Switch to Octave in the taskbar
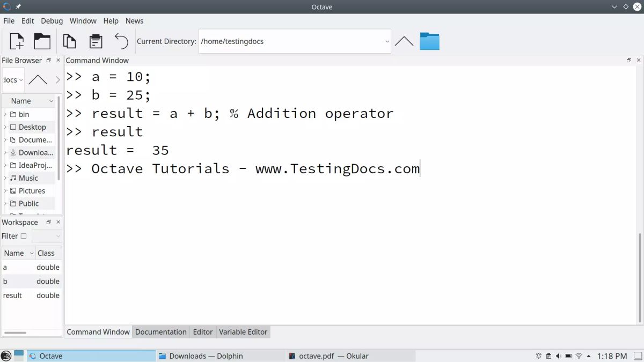The width and height of the screenshot is (644, 362). pyautogui.click(x=91, y=356)
